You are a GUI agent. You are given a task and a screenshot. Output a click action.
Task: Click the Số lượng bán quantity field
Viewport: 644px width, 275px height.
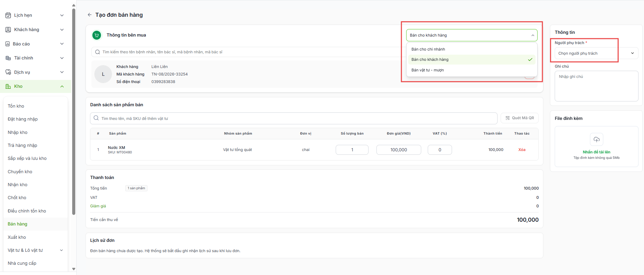coord(352,150)
